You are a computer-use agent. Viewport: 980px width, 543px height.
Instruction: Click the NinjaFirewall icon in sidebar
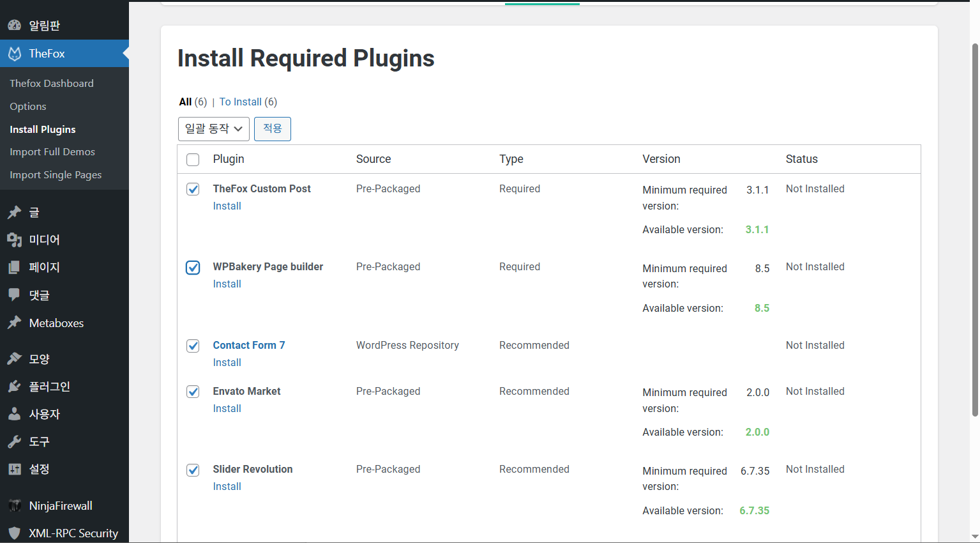pyautogui.click(x=14, y=505)
